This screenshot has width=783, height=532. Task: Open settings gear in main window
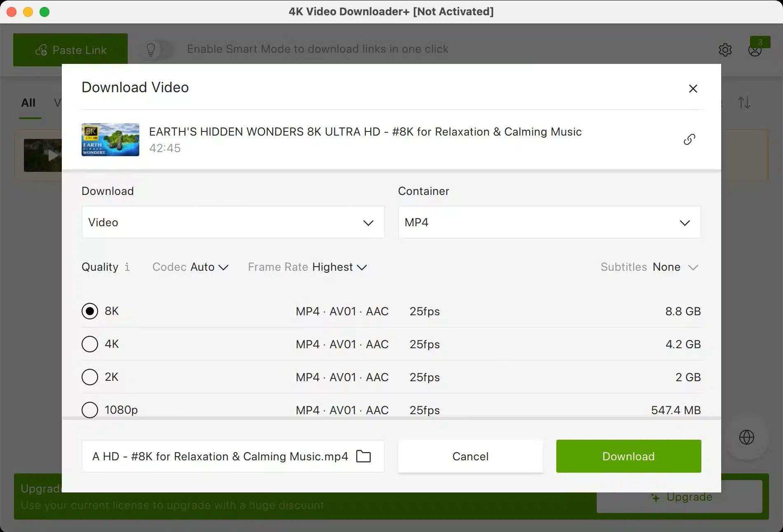pyautogui.click(x=725, y=50)
